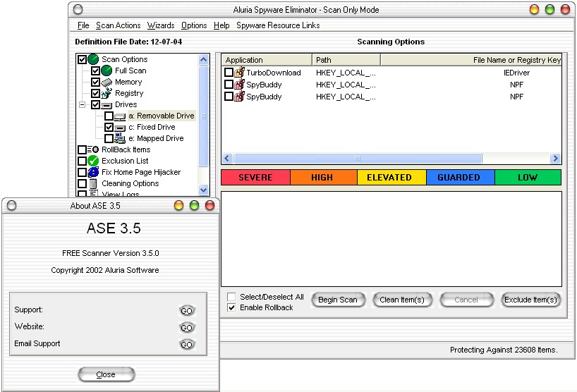Click the RollBack Items icon
Viewport: 577px width, 392px height.
(93, 149)
